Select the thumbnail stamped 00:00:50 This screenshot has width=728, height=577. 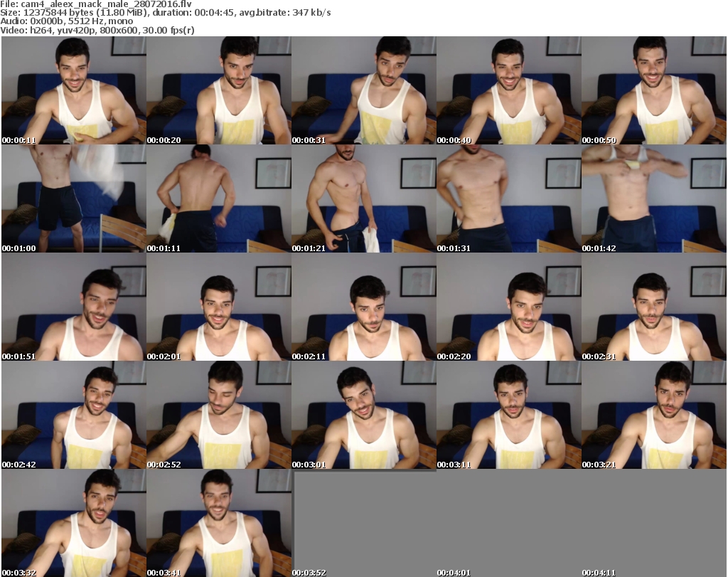click(654, 90)
